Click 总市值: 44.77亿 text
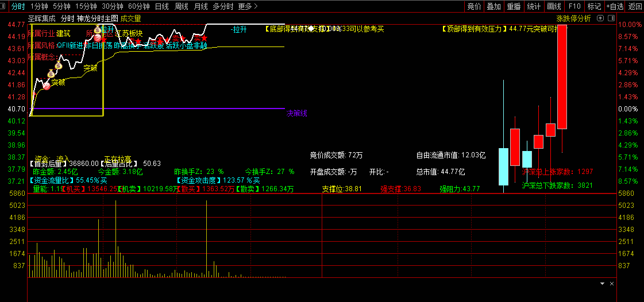 441,172
